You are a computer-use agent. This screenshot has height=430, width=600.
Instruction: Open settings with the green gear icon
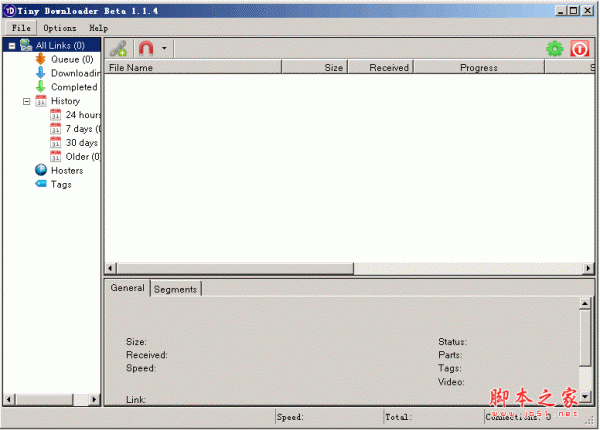tap(554, 49)
